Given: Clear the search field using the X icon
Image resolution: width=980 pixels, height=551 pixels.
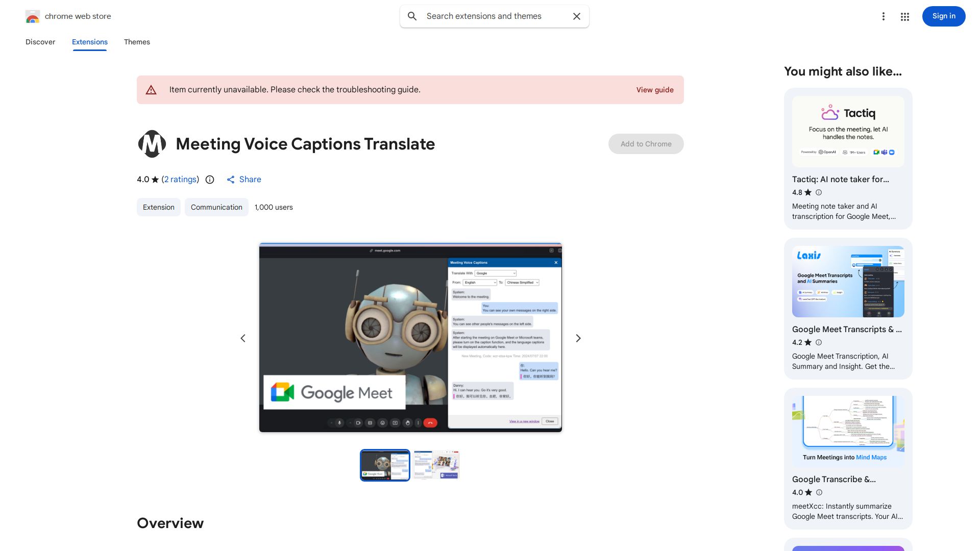Looking at the screenshot, I should [x=576, y=16].
